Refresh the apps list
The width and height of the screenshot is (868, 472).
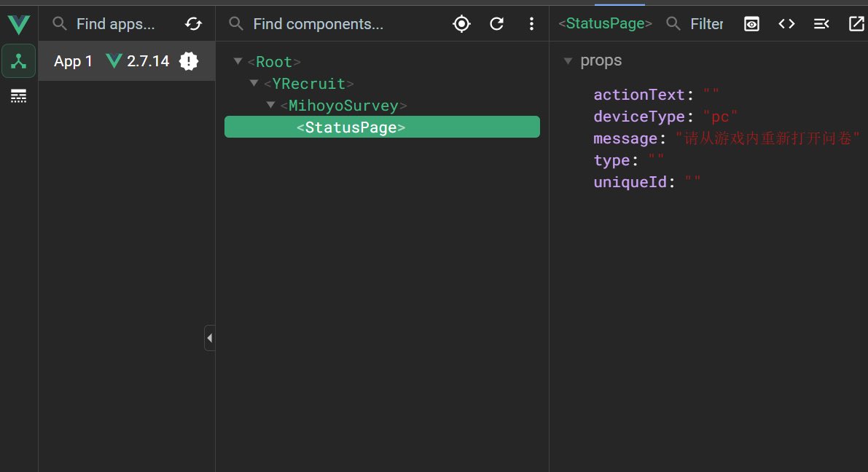[x=194, y=24]
